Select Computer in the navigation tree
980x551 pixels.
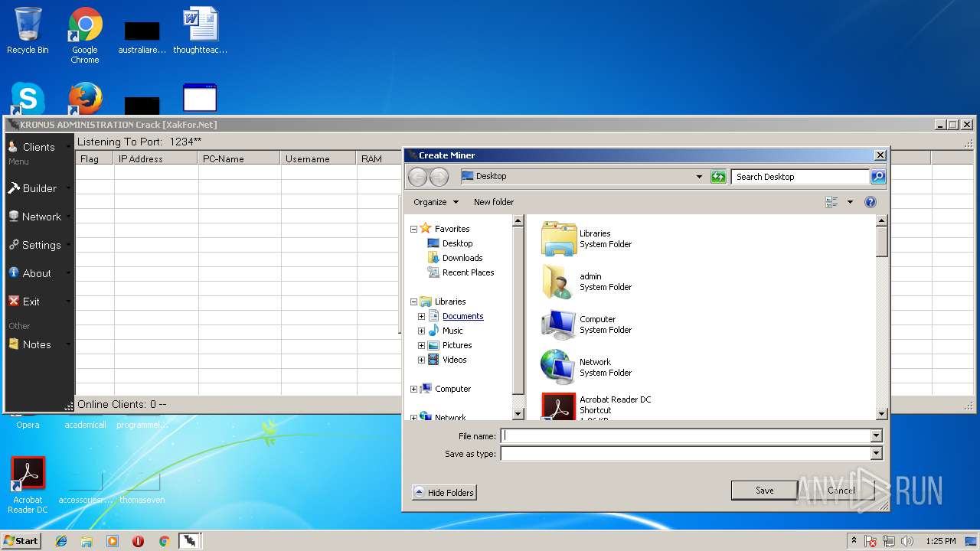(x=452, y=389)
